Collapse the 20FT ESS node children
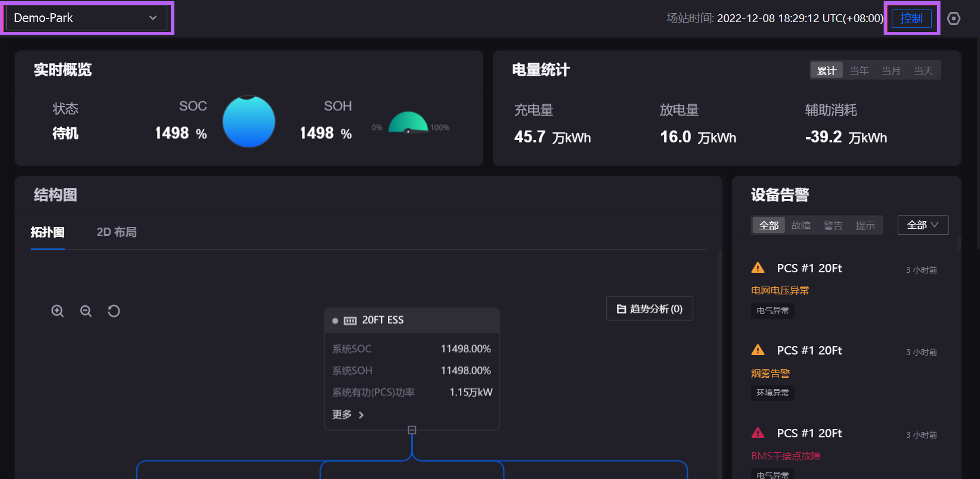This screenshot has height=479, width=980. pyautogui.click(x=411, y=430)
